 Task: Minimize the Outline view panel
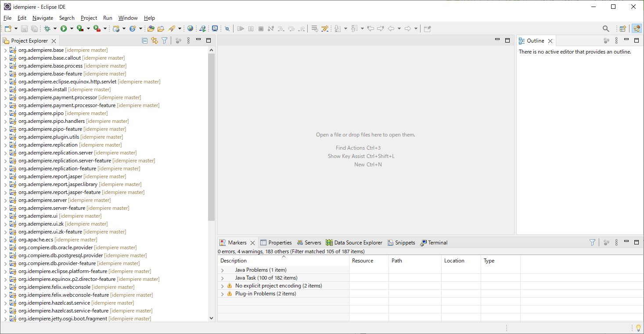click(x=627, y=40)
